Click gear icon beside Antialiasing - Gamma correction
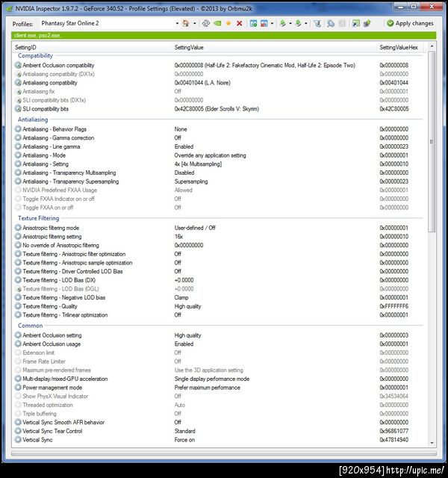Image resolution: width=448 pixels, height=478 pixels. click(x=18, y=137)
